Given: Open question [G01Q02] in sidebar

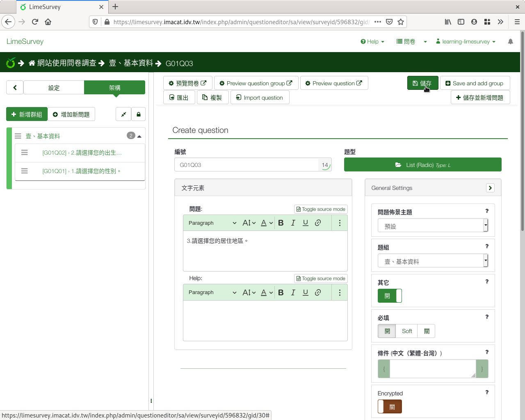Looking at the screenshot, I should [82, 153].
